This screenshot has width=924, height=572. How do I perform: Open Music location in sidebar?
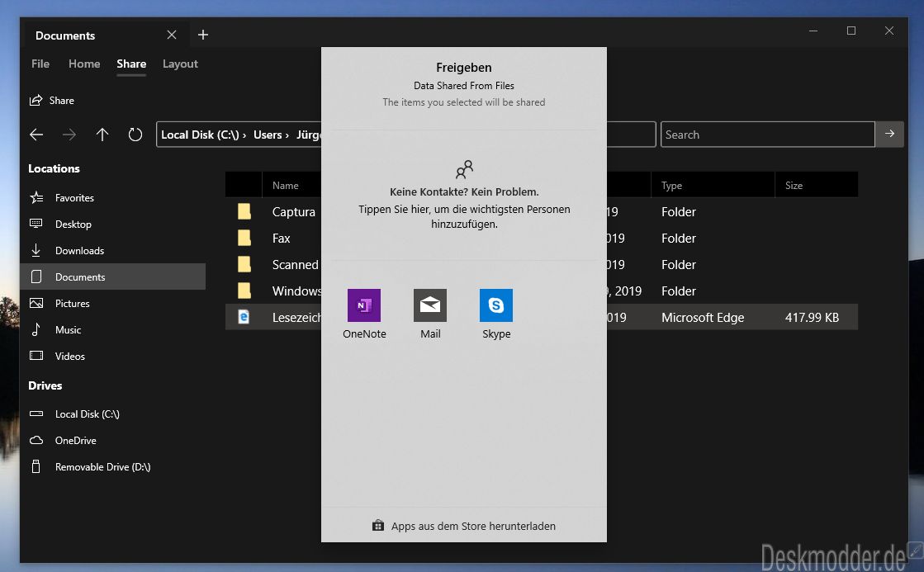[112, 330]
